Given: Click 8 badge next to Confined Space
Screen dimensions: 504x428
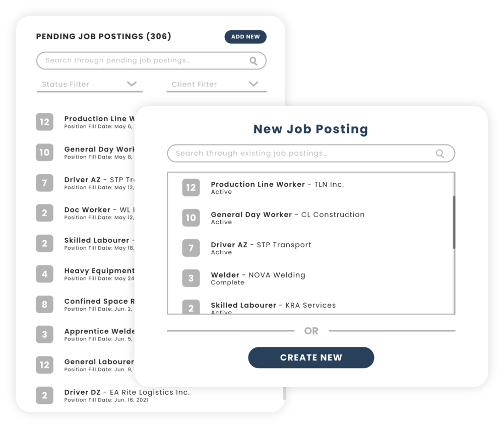Looking at the screenshot, I should [x=44, y=305].
